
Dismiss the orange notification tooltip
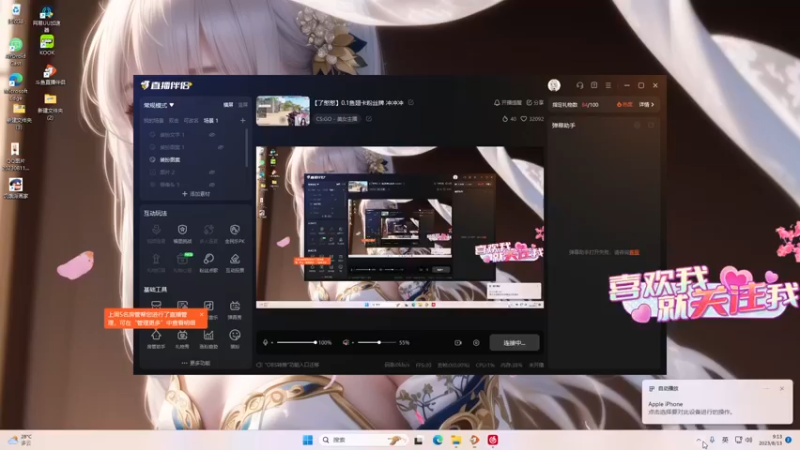coord(202,314)
